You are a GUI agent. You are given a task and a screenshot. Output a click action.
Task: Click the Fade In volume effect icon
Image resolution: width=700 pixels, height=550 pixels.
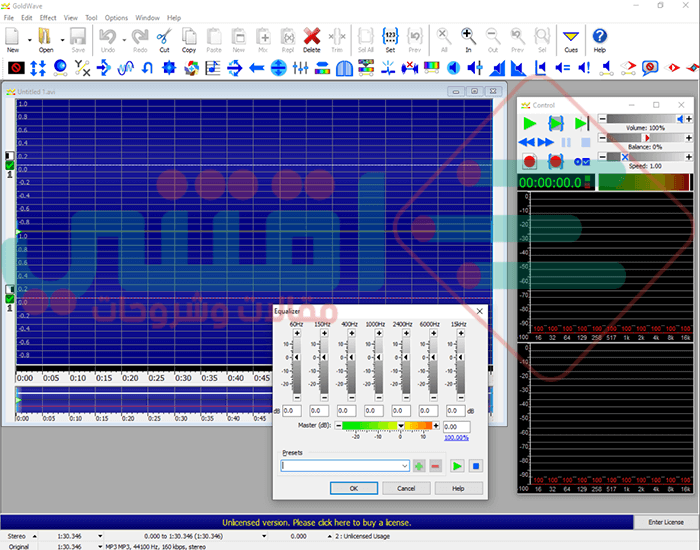click(x=497, y=68)
